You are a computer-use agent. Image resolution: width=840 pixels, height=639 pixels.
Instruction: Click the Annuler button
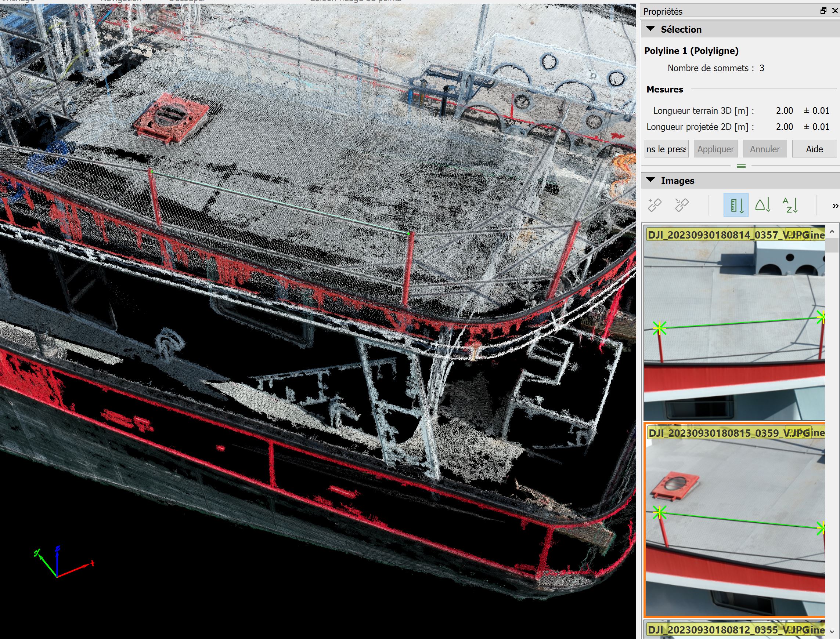pos(765,149)
